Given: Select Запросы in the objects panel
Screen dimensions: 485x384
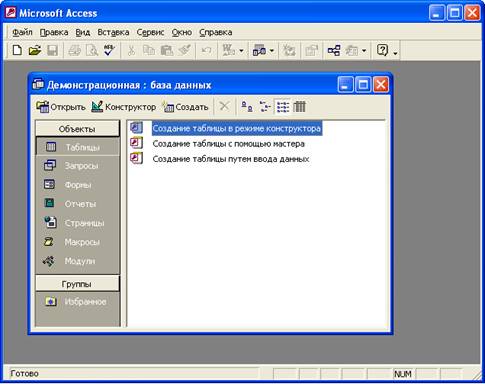Looking at the screenshot, I should (x=77, y=166).
